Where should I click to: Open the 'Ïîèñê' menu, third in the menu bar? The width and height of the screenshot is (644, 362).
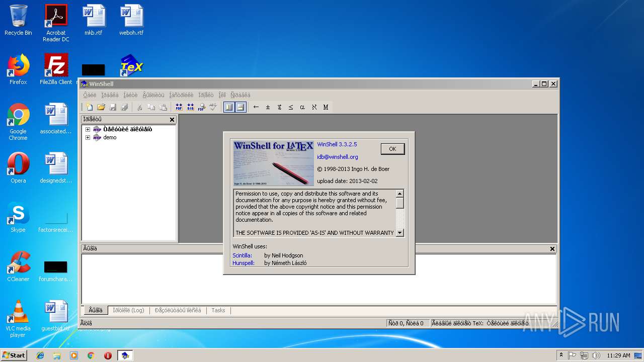(x=131, y=95)
